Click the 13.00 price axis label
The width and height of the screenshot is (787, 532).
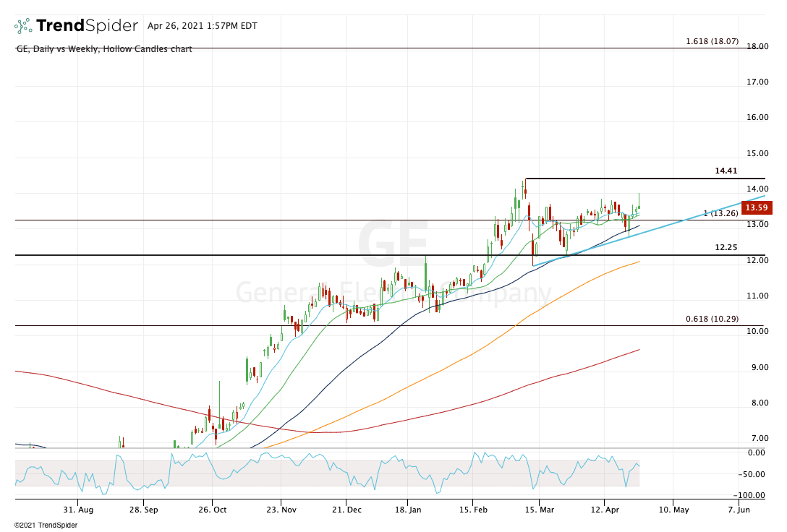point(757,224)
